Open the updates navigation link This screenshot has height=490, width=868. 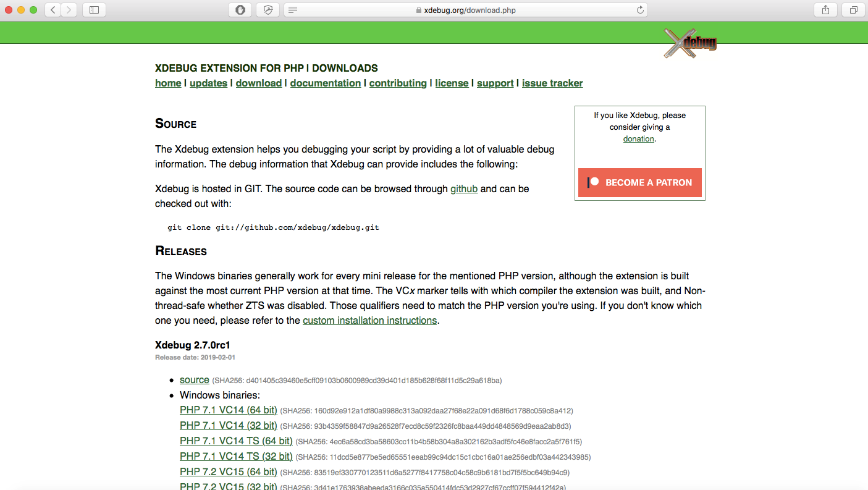click(x=208, y=83)
